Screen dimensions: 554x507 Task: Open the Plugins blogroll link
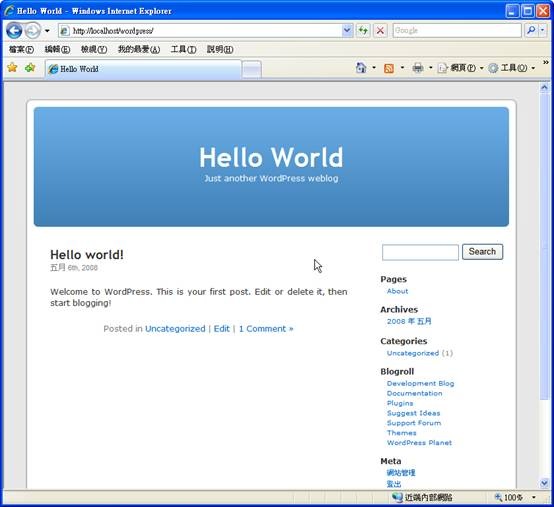(x=400, y=403)
